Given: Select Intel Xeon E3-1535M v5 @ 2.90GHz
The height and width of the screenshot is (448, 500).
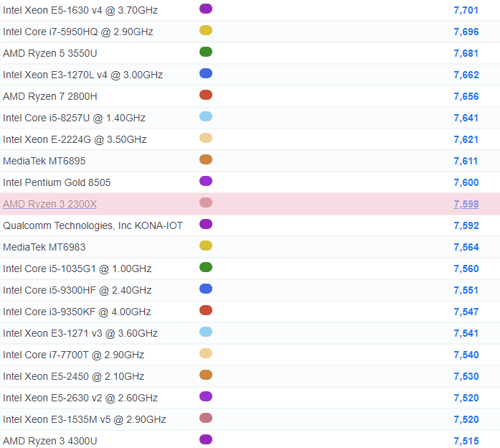Looking at the screenshot, I should pos(84,419).
